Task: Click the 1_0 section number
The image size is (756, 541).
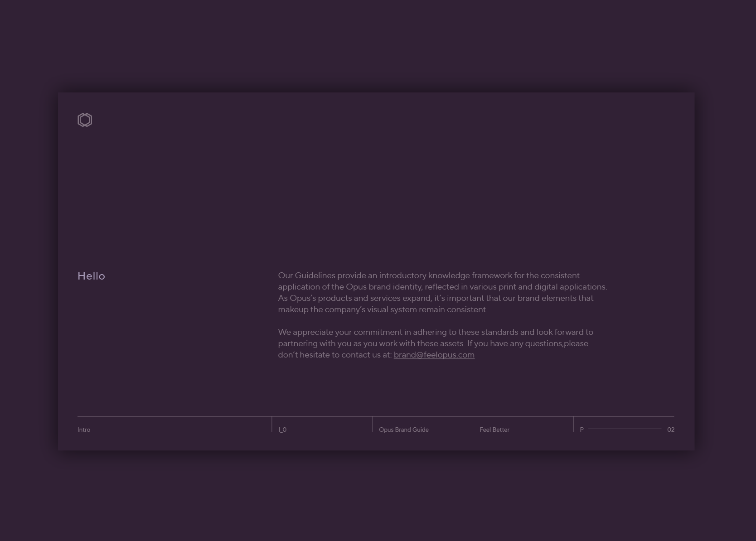Action: tap(282, 430)
